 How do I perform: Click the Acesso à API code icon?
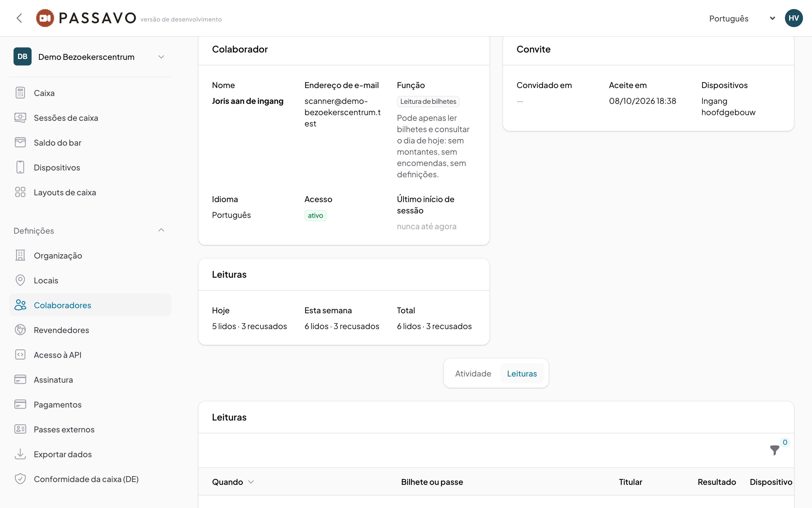click(20, 355)
